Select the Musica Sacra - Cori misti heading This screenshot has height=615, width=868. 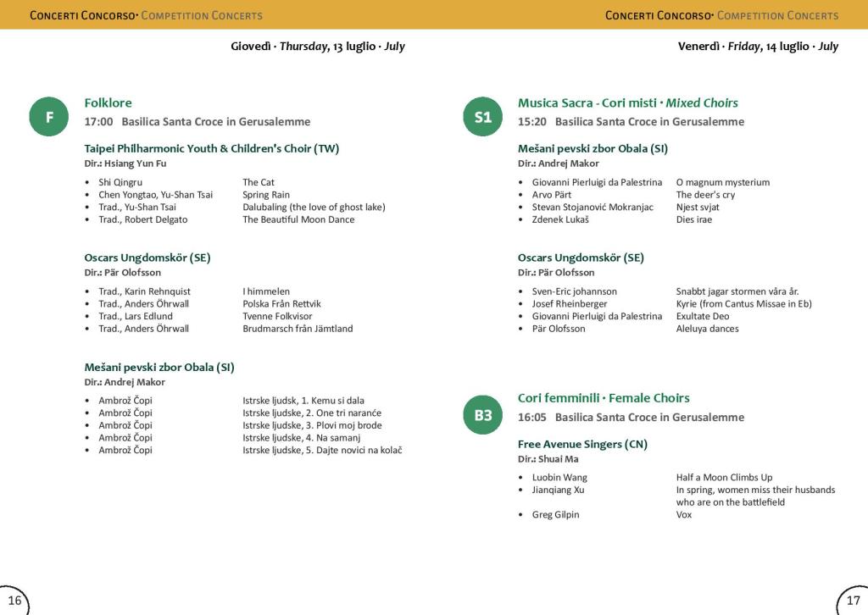pos(627,102)
